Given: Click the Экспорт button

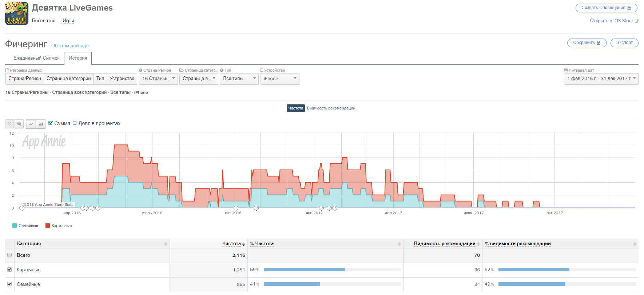Looking at the screenshot, I should click(x=624, y=43).
